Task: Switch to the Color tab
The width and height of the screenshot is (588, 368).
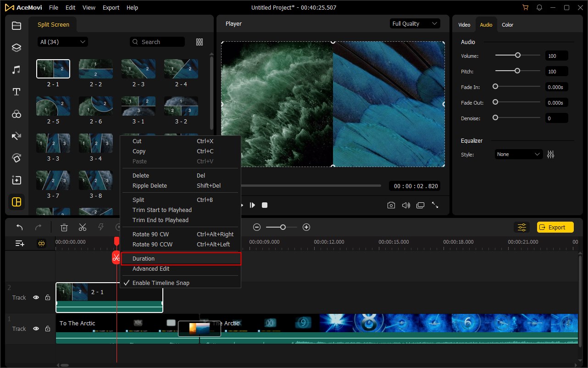Action: pos(507,25)
